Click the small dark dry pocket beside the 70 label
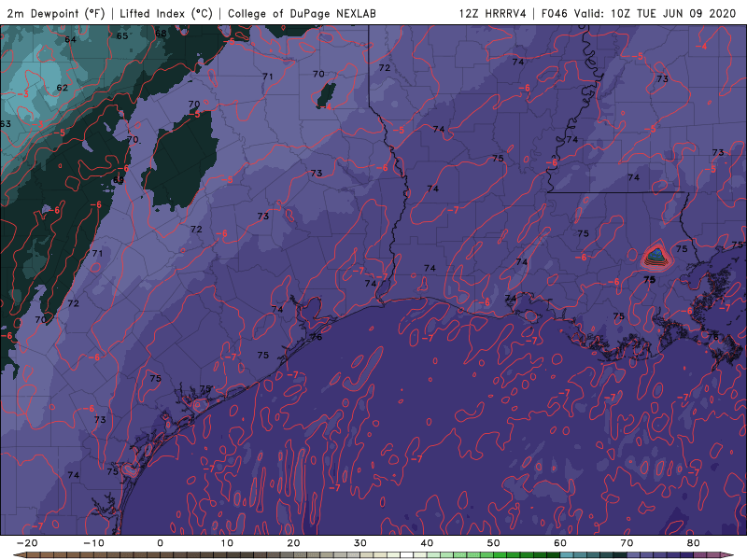The image size is (747, 560). (x=327, y=95)
